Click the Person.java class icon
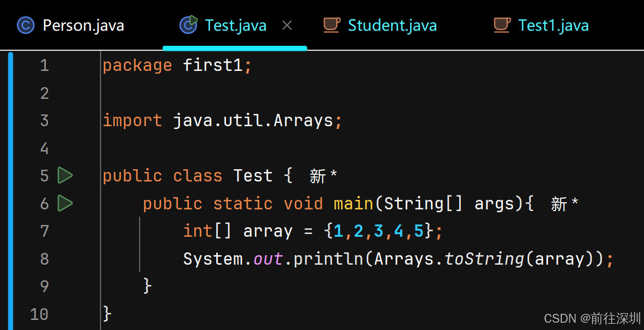The image size is (644, 330). pyautogui.click(x=26, y=26)
